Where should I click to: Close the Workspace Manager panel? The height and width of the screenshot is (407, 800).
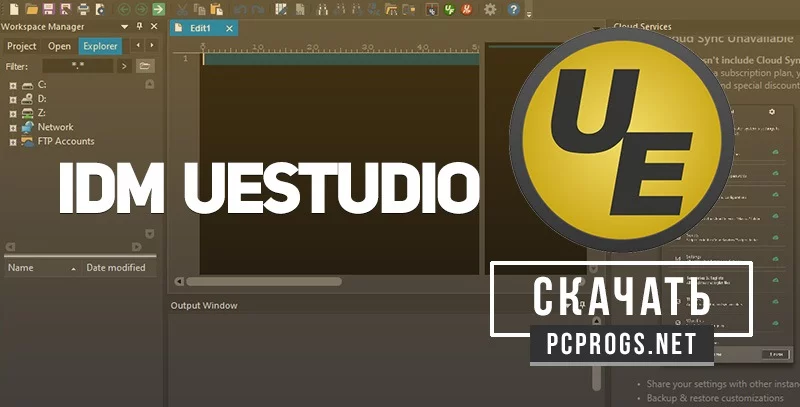[154, 27]
